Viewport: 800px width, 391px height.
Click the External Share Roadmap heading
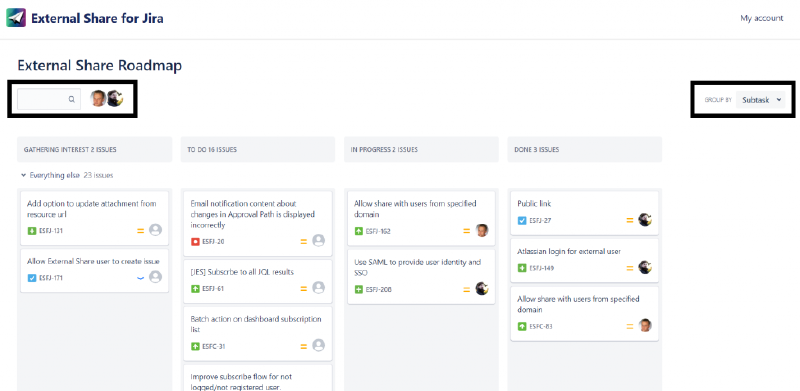click(99, 65)
